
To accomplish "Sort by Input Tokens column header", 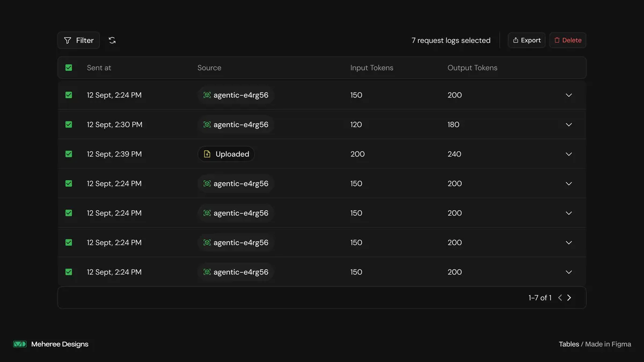I will click(x=372, y=68).
